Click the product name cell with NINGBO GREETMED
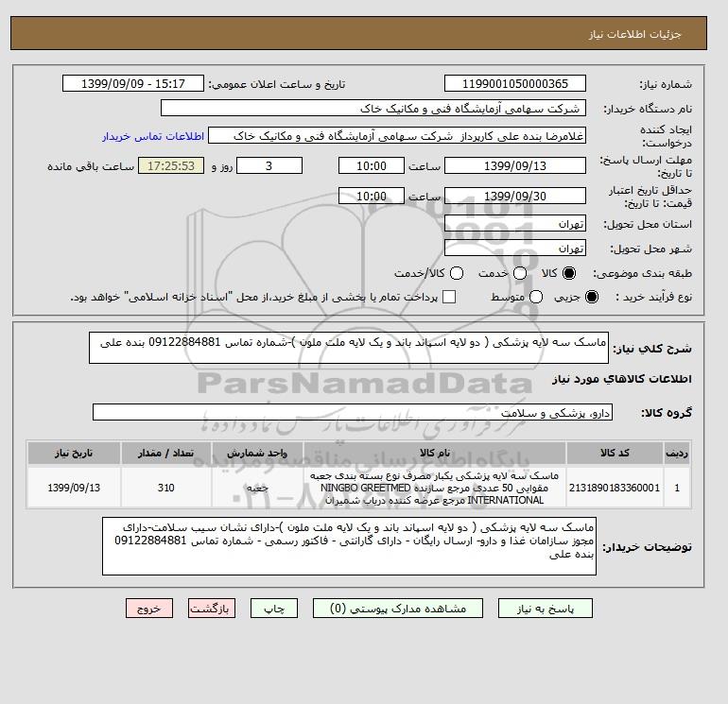Image resolution: width=728 pixels, height=704 pixels. coord(435,488)
